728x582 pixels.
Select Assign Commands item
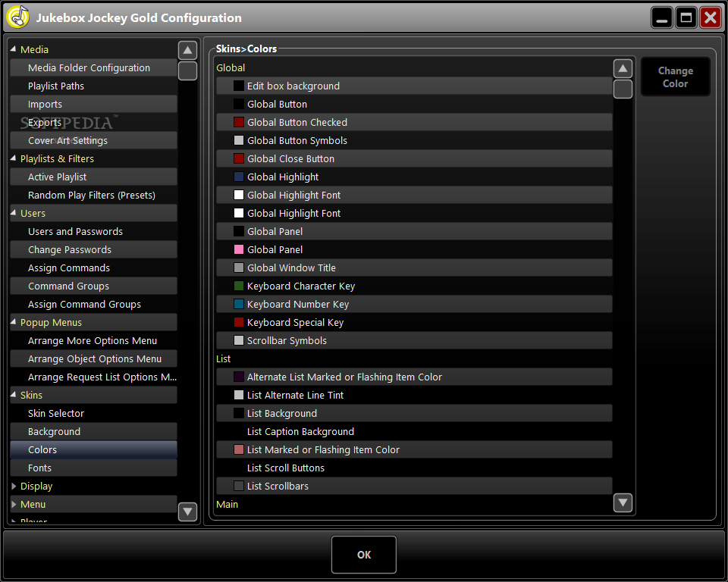(93, 268)
